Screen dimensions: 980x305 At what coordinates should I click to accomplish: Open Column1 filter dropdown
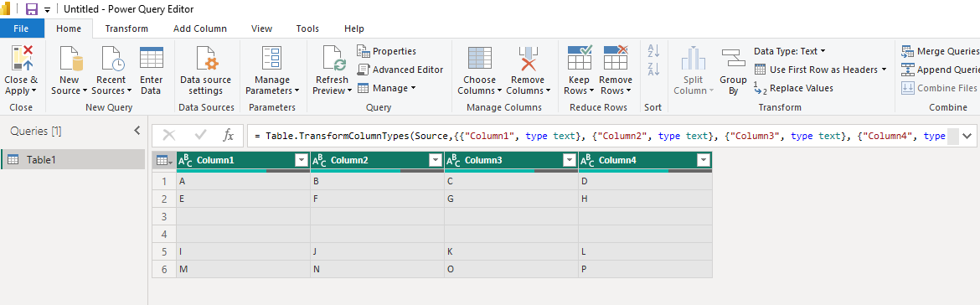pyautogui.click(x=302, y=161)
